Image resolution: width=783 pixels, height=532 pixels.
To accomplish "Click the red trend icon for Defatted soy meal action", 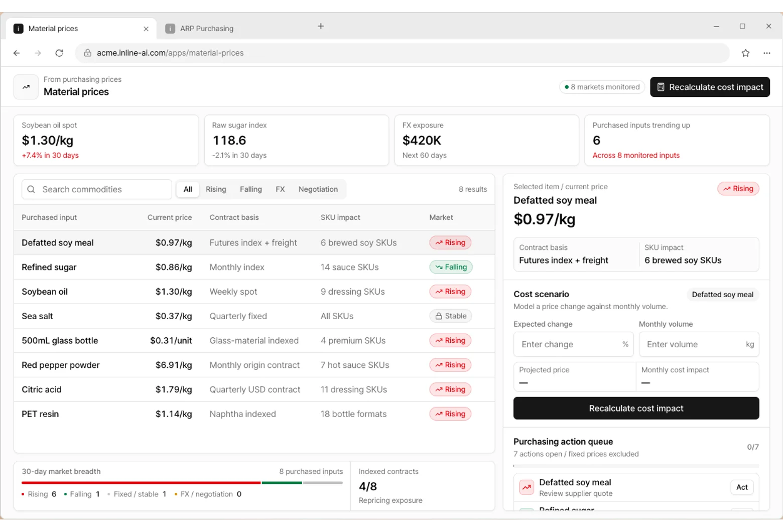I will point(527,487).
